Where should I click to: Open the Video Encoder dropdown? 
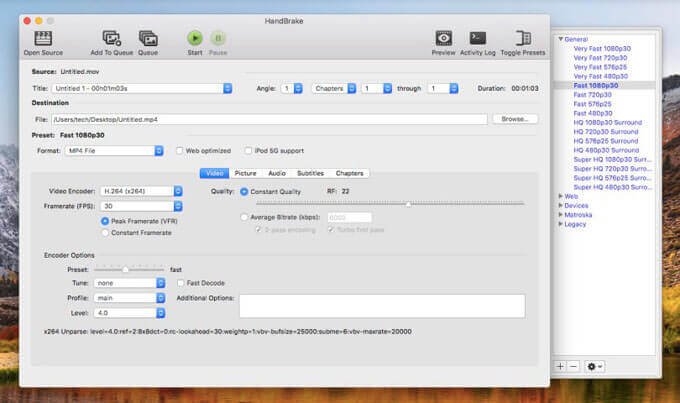[141, 191]
